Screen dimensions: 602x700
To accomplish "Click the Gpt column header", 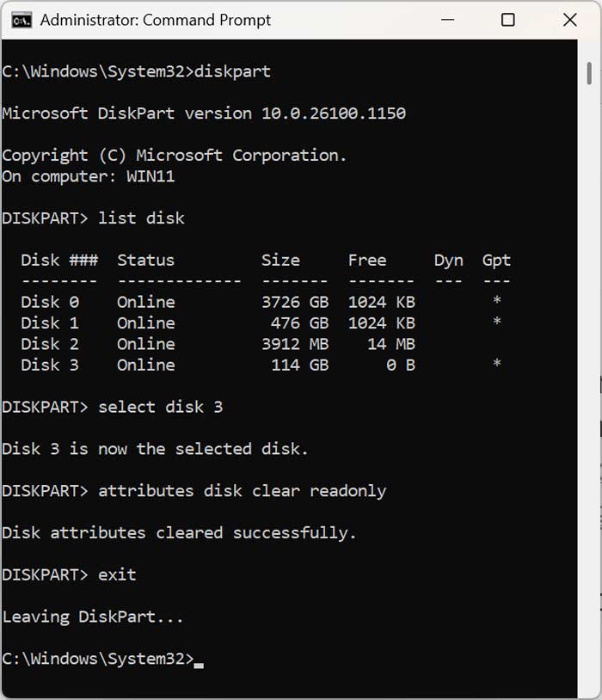I will pos(496,260).
